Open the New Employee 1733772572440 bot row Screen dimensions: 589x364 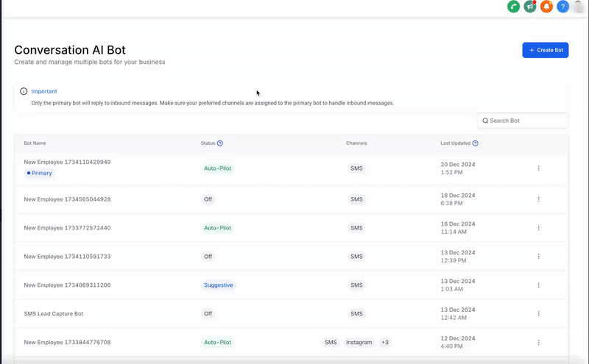click(291, 228)
